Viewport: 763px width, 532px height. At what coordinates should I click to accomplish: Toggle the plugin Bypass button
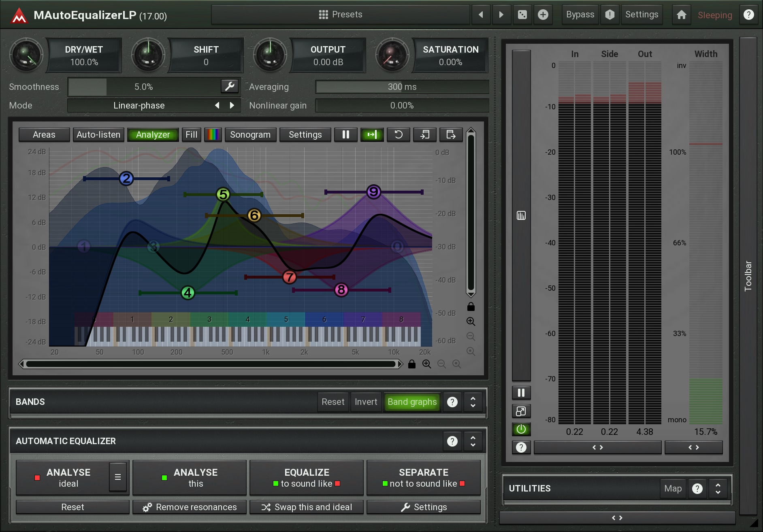pyautogui.click(x=580, y=15)
